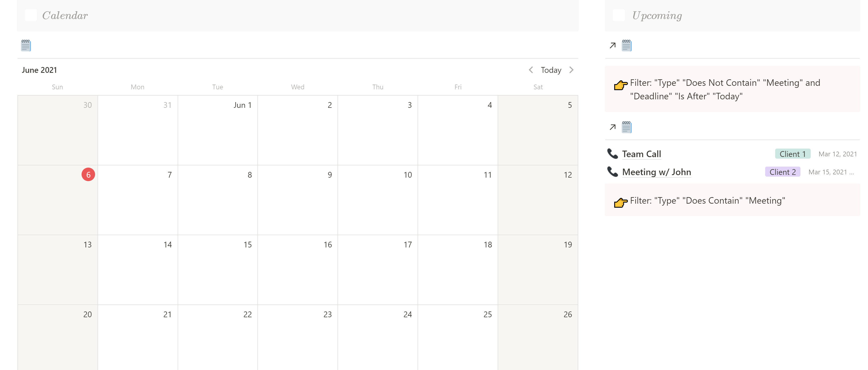Navigate to next month using right chevron
Viewport: 868px width, 370px height.
(572, 70)
